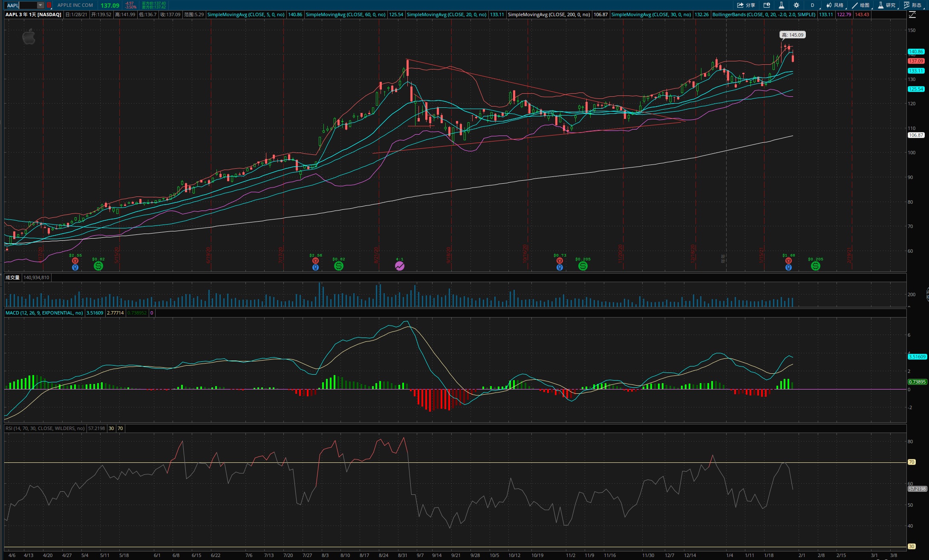
Task: Click volume value 140,934,810
Action: coord(36,277)
